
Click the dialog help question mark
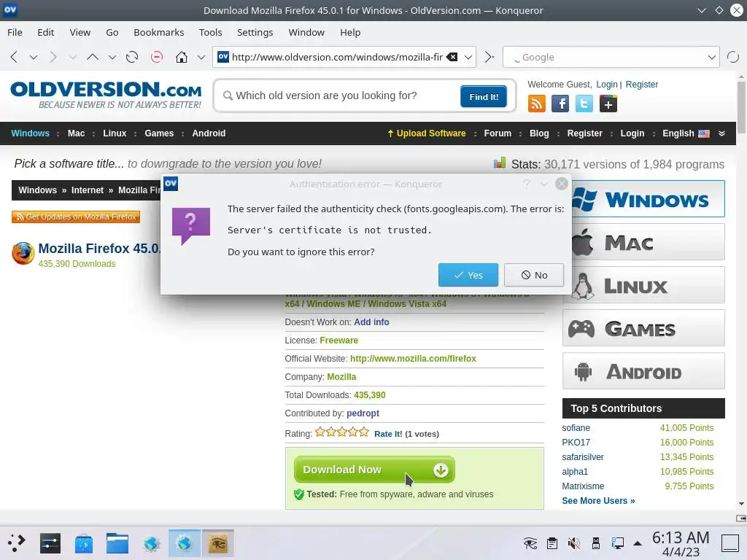tap(527, 184)
